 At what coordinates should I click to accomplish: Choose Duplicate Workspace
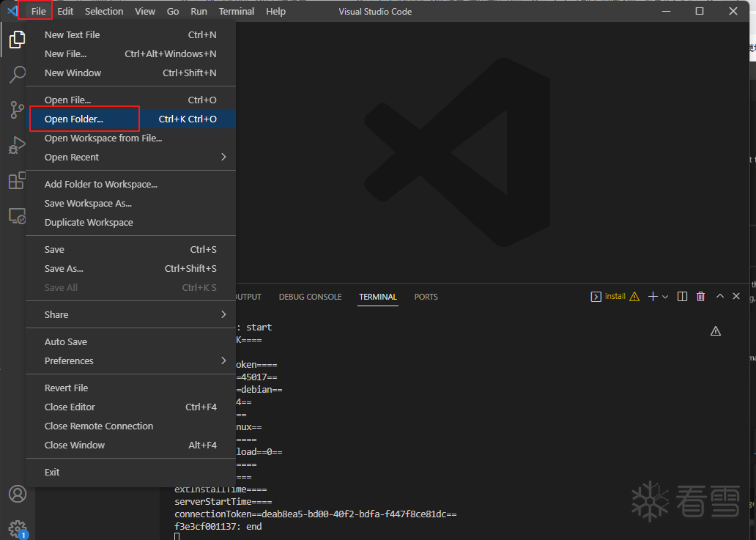pos(130,222)
